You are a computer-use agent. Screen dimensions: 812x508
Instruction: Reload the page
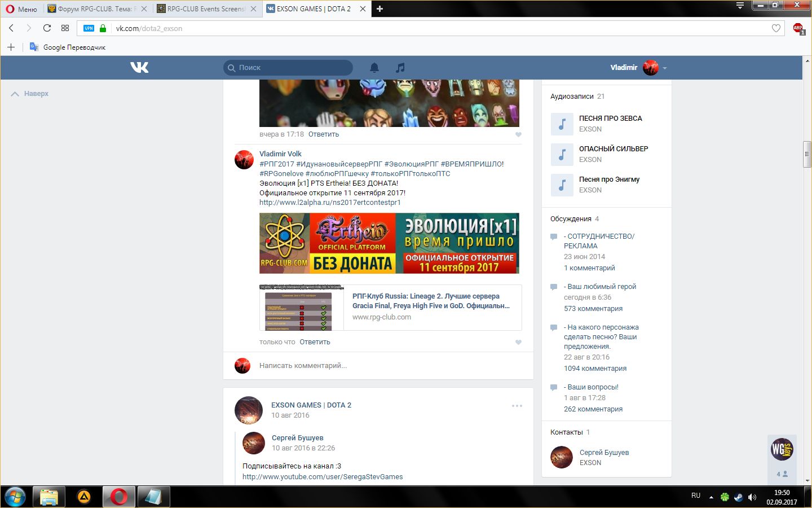coord(47,28)
